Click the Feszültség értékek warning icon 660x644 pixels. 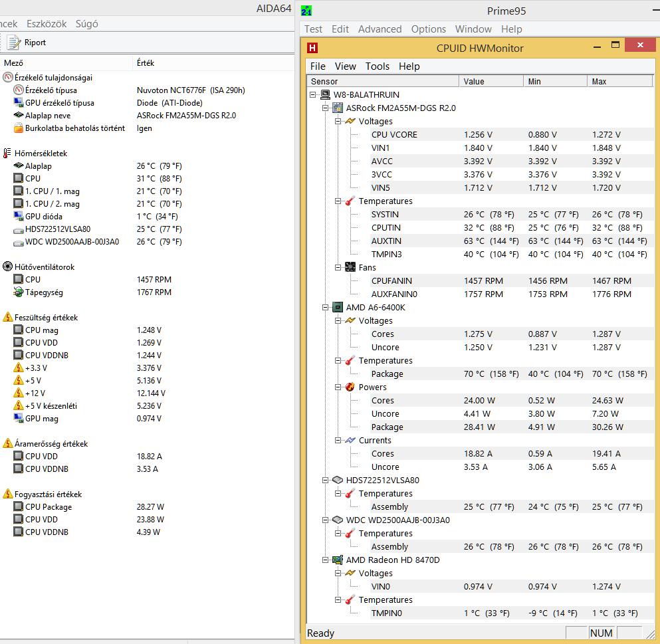[x=7, y=317]
